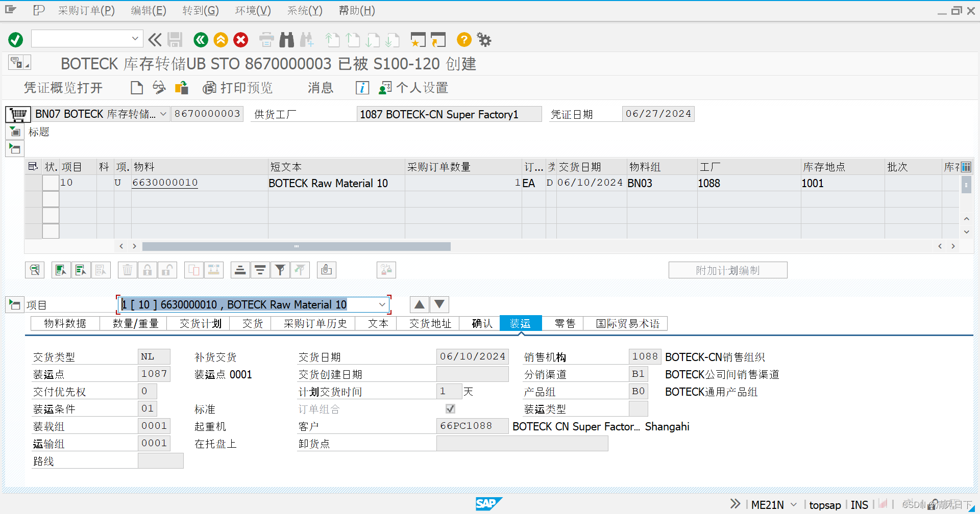980x514 pixels.
Task: Click the 消息 button
Action: click(x=320, y=88)
